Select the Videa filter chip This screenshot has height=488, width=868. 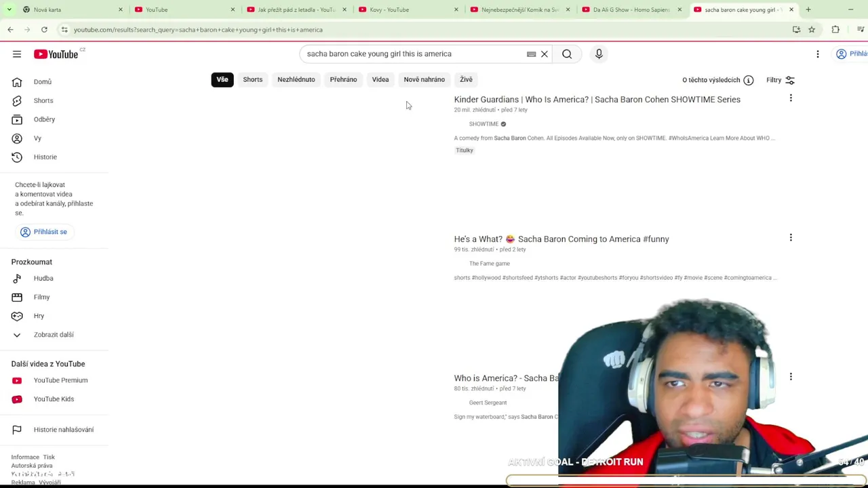[x=380, y=80]
